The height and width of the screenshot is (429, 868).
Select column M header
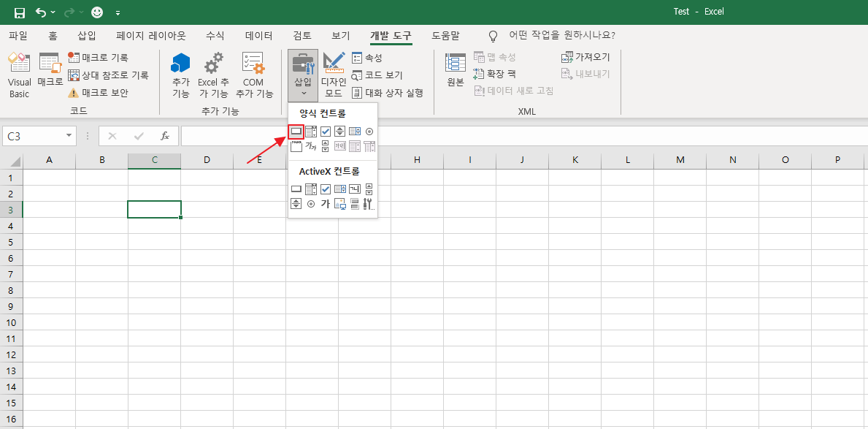click(680, 160)
